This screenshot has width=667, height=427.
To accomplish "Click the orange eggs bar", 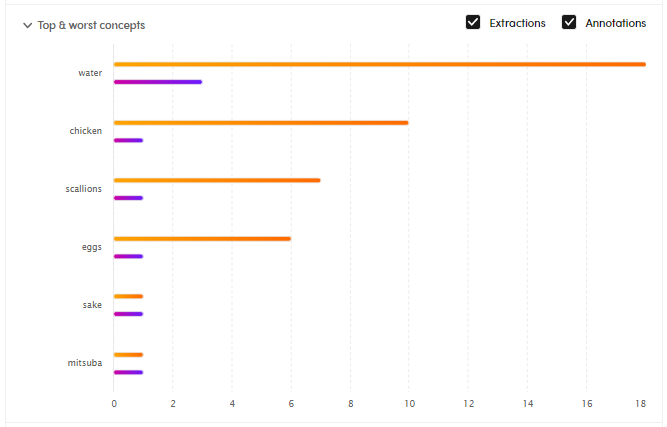I will 201,238.
